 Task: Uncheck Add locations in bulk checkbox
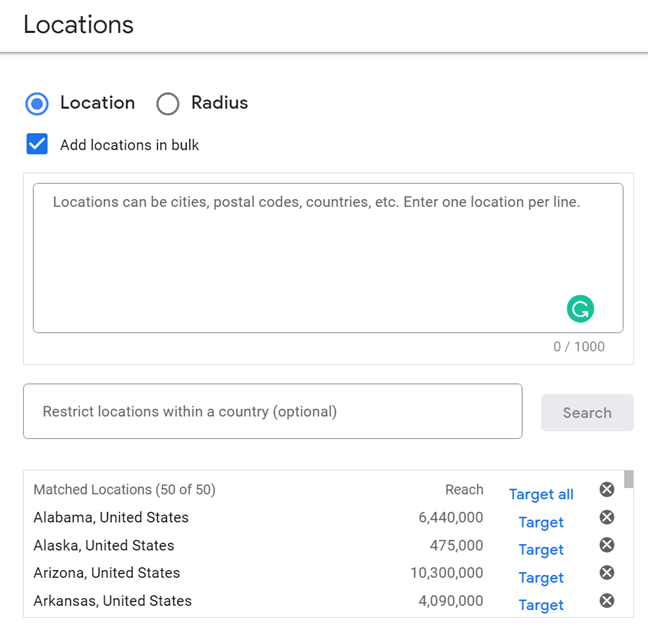coord(37,144)
